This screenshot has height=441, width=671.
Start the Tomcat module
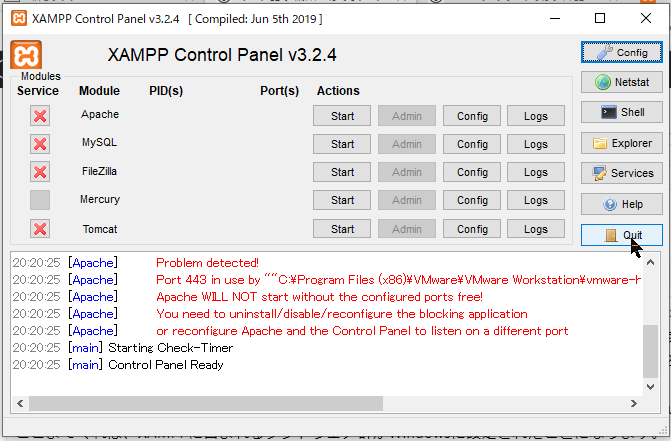tap(342, 229)
